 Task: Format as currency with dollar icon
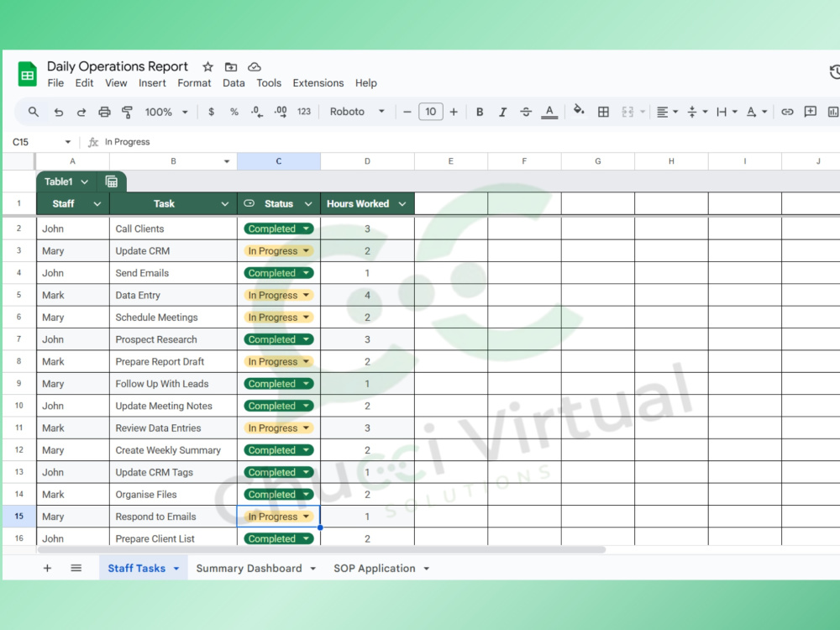pos(212,112)
